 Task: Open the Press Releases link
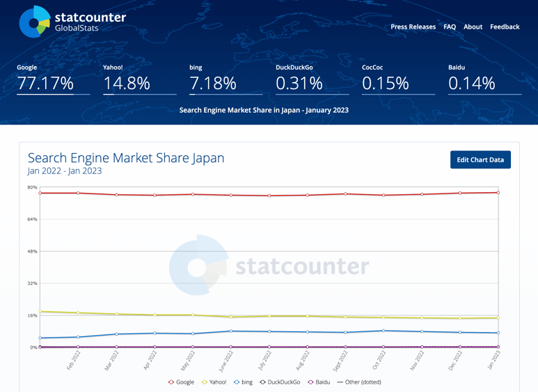(413, 26)
